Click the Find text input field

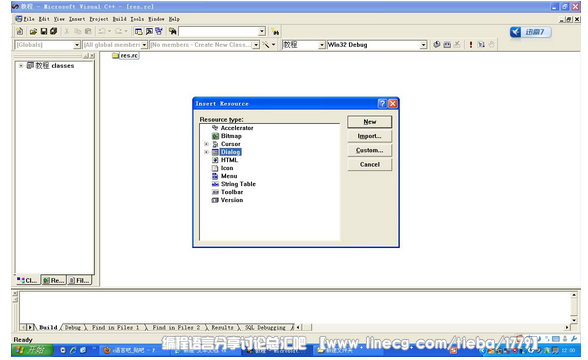click(x=219, y=32)
